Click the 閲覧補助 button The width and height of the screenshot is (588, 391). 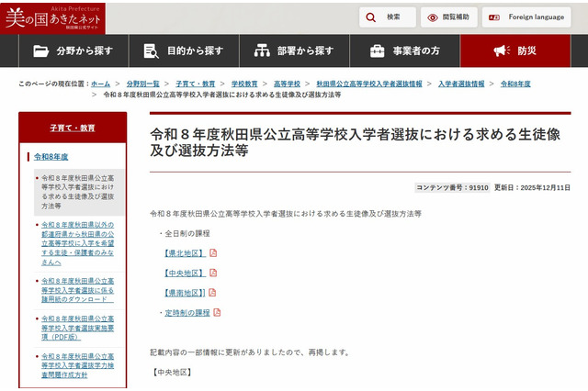click(449, 17)
